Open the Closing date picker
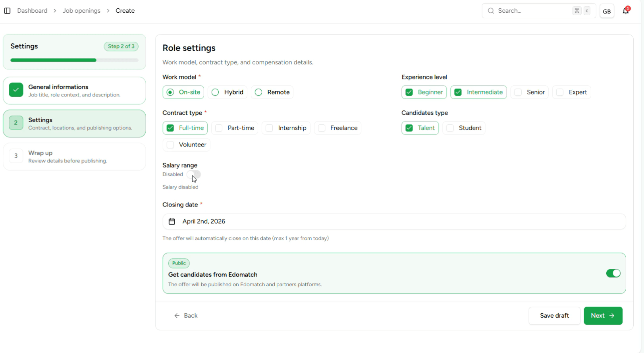This screenshot has height=353, width=644. [393, 222]
